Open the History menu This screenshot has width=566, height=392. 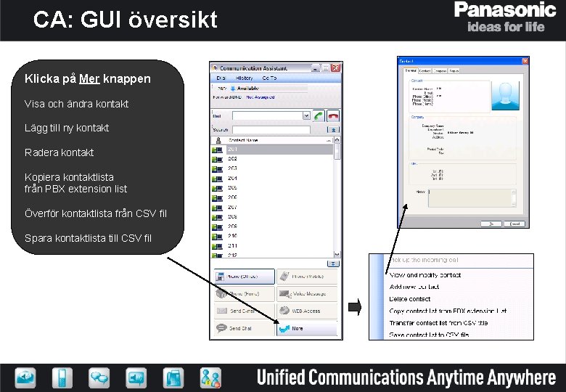[x=245, y=78]
